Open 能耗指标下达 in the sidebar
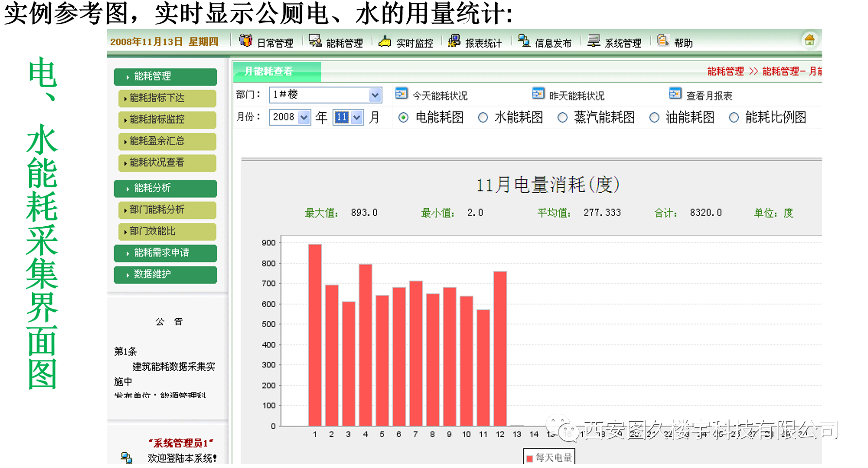 tap(167, 98)
